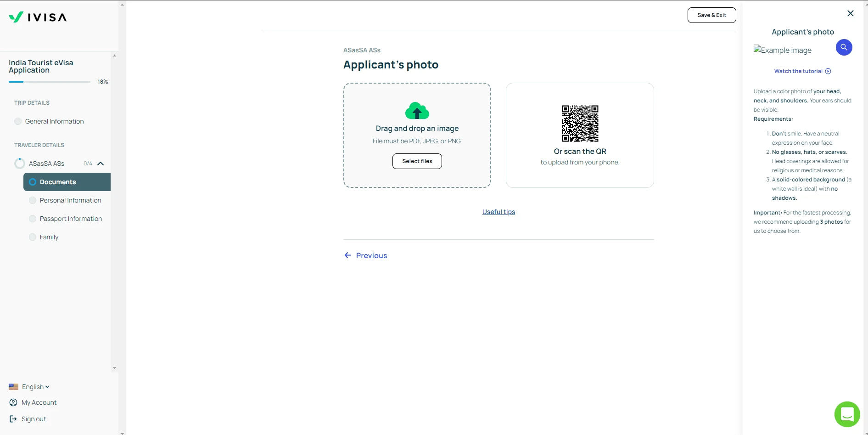Click the Previous link
868x435 pixels.
tap(372, 255)
